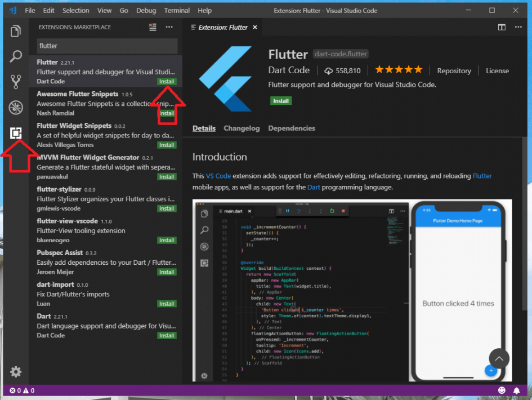Follow the Dart link in introduction
This screenshot has width=532, height=400.
click(x=314, y=187)
